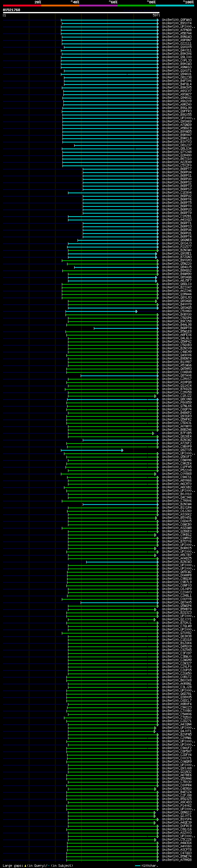Select hit label UniRef100_O81237
The width and height of the screenshot is (197, 868).
pyautogui.click(x=177, y=145)
